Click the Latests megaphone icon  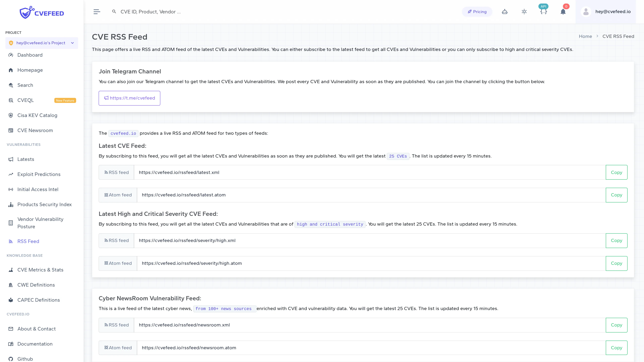click(11, 159)
